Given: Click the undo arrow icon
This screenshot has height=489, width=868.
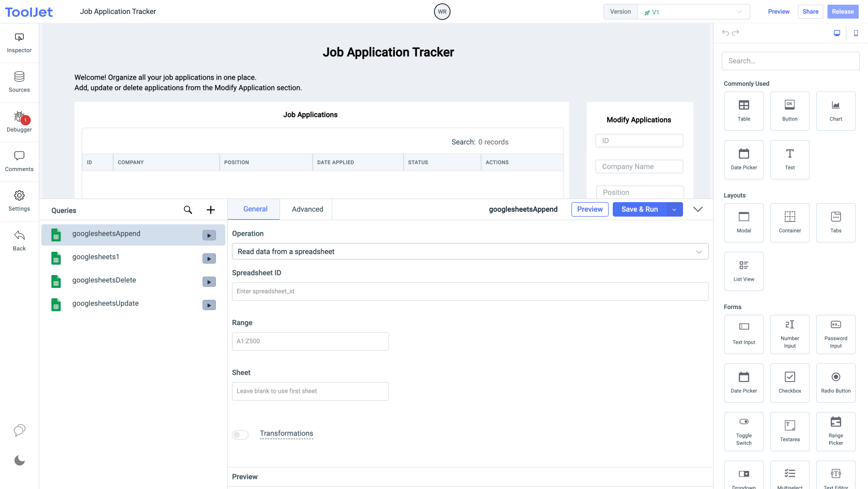Looking at the screenshot, I should coord(725,33).
